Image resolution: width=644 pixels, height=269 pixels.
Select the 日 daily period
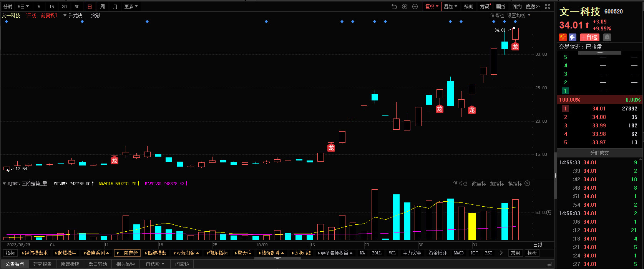(90, 7)
